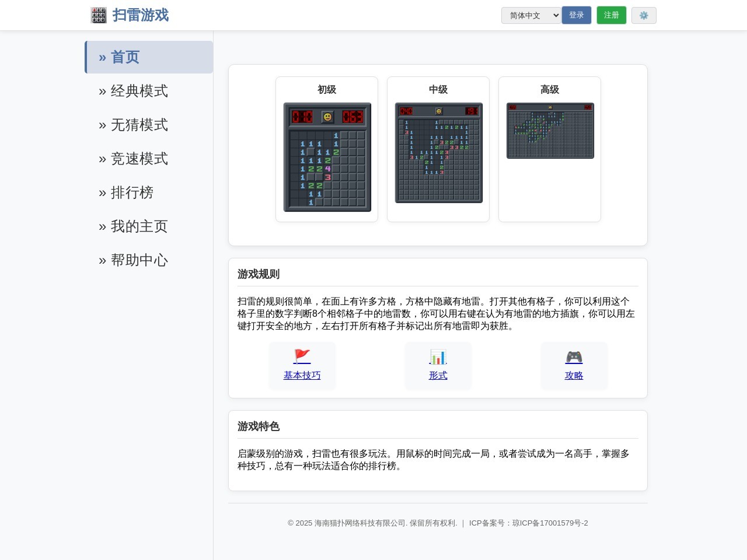
Task: Click the red flag basic skills icon
Action: tap(302, 356)
